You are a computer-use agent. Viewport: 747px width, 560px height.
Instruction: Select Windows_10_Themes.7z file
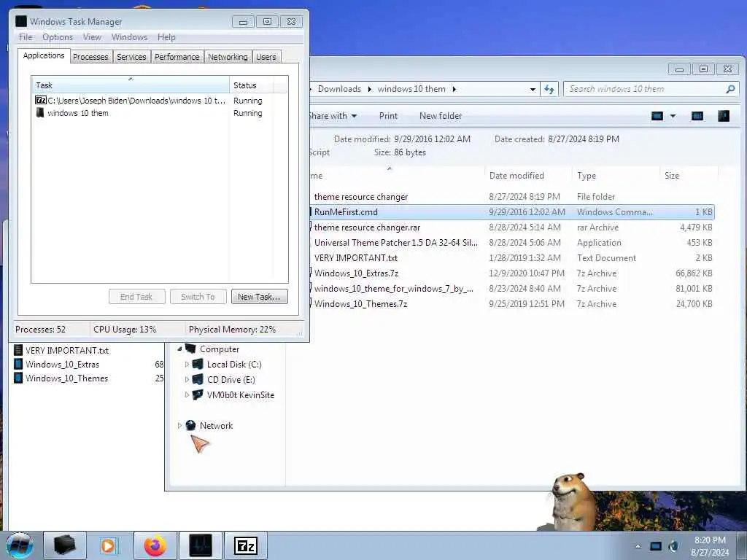tap(512, 303)
